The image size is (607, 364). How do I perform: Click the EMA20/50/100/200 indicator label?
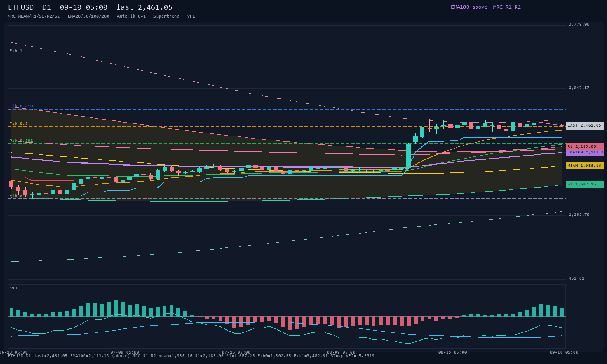tap(88, 16)
